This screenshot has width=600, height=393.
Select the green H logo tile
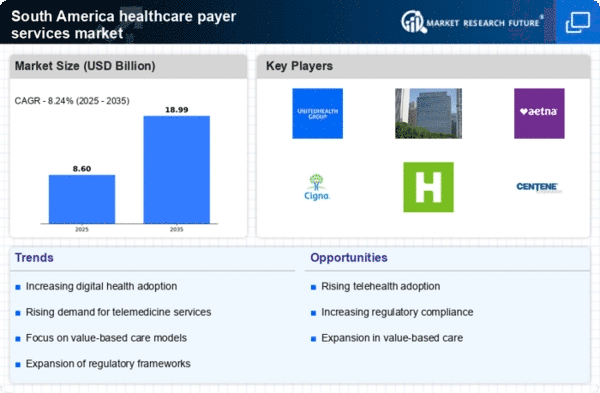pos(429,187)
